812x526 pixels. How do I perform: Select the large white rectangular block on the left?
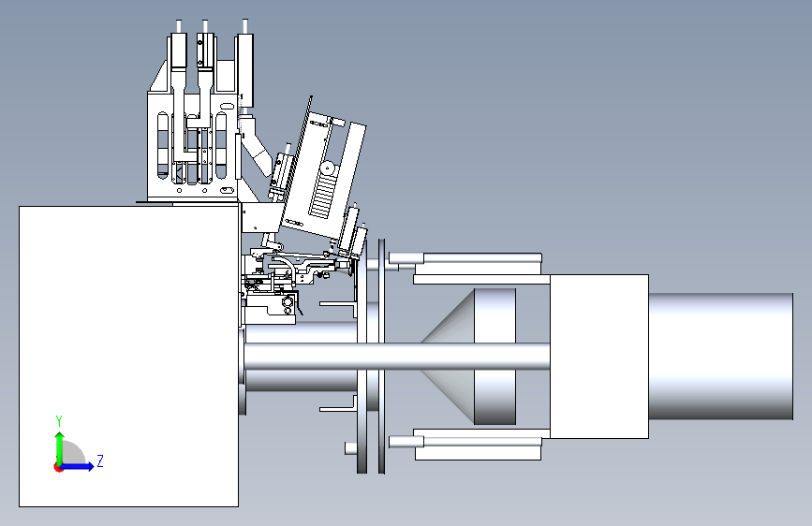point(128,357)
